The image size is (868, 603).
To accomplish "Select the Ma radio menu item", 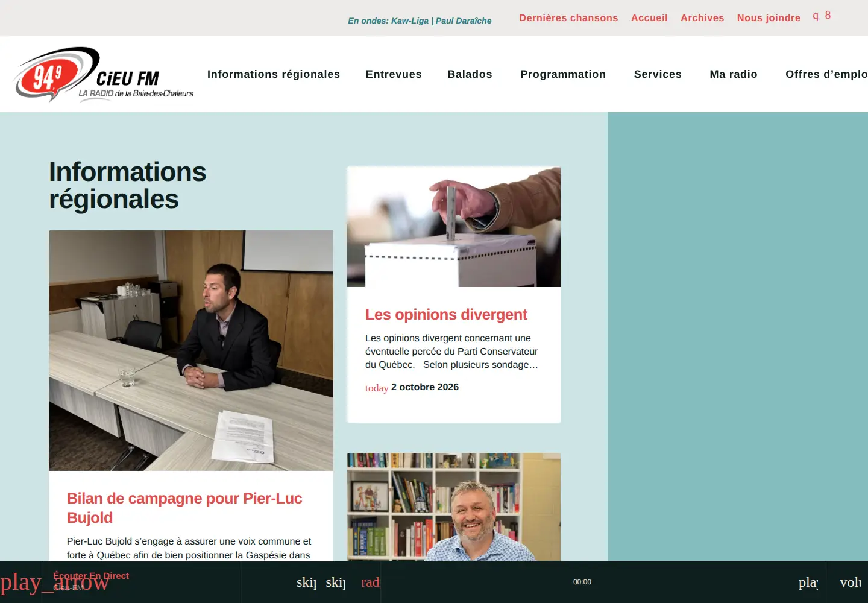I will click(734, 74).
